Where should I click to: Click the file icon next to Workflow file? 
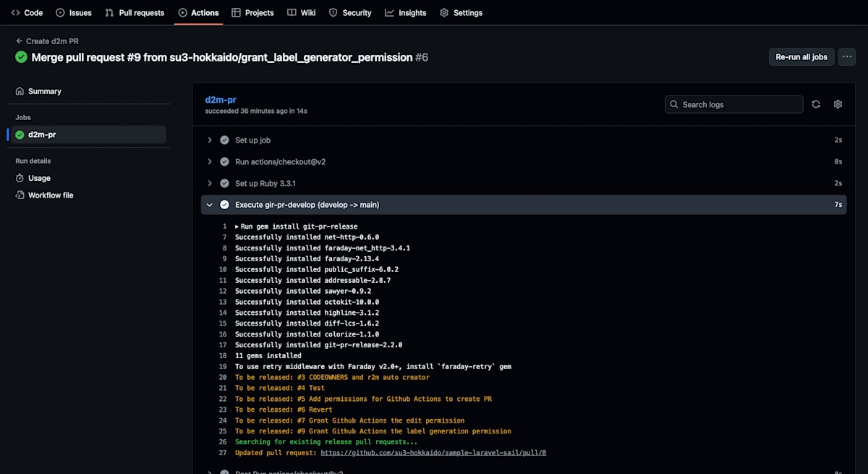(20, 195)
